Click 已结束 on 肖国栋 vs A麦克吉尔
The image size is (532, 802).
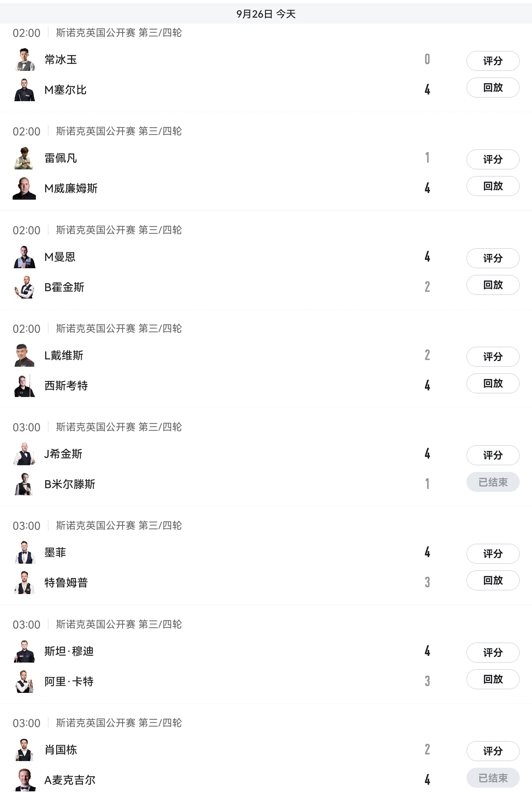tap(493, 778)
